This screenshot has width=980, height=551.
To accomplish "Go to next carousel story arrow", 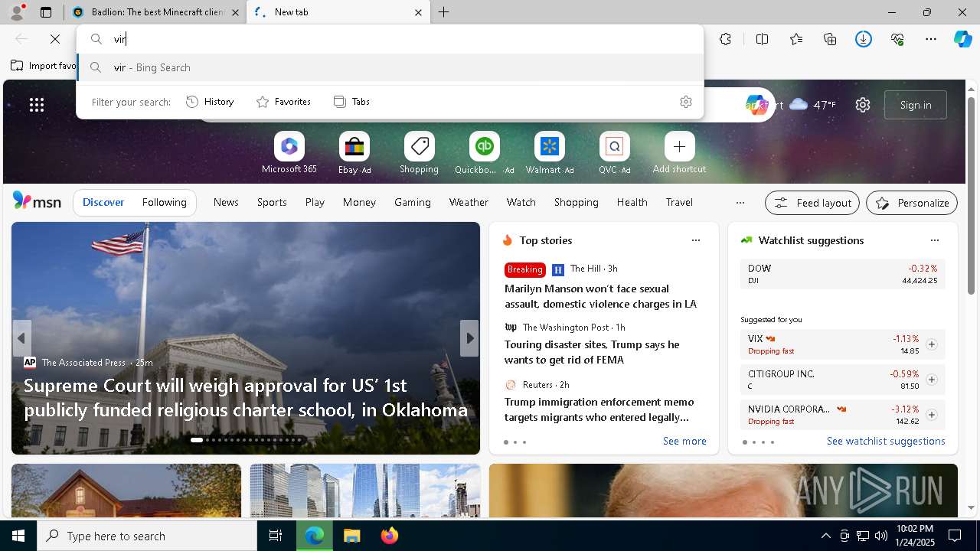I will pos(469,338).
